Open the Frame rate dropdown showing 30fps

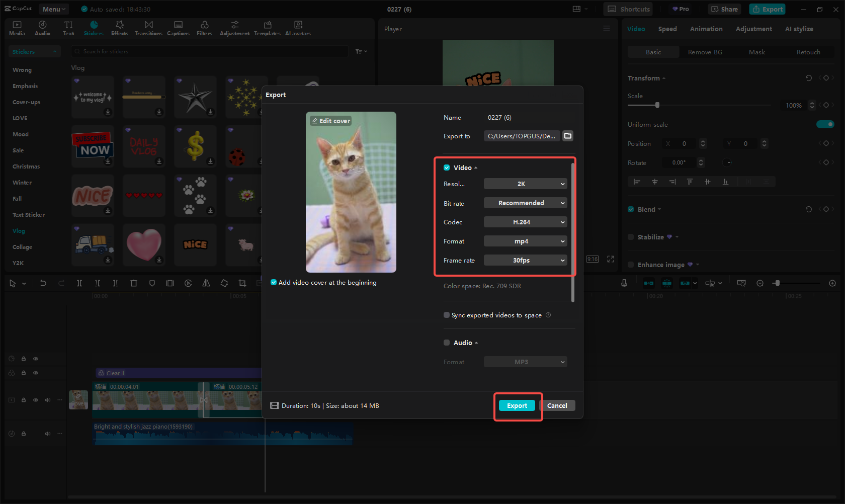click(525, 260)
